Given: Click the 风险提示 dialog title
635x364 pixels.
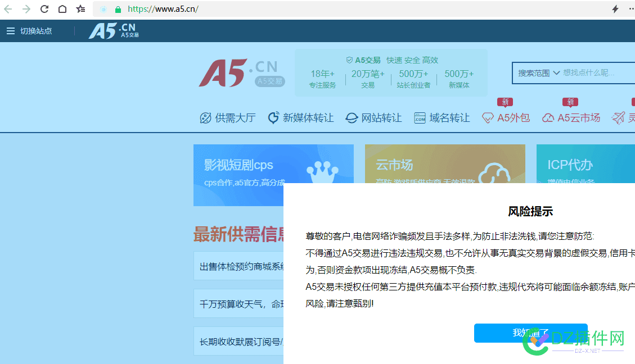Looking at the screenshot, I should pyautogui.click(x=530, y=211).
